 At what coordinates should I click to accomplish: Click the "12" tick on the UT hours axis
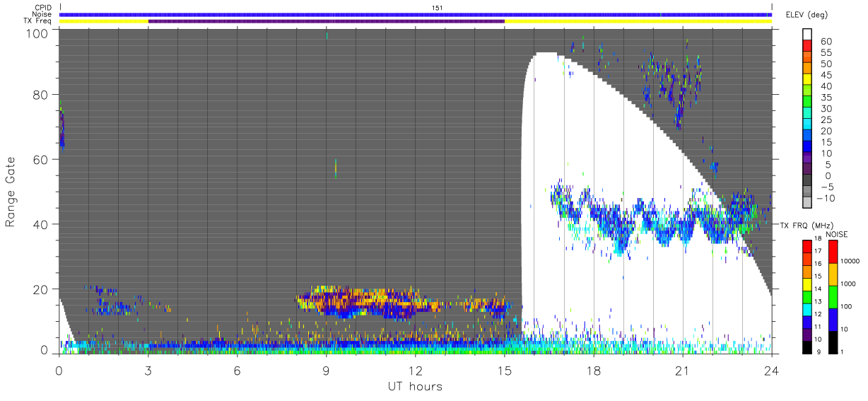pos(416,370)
